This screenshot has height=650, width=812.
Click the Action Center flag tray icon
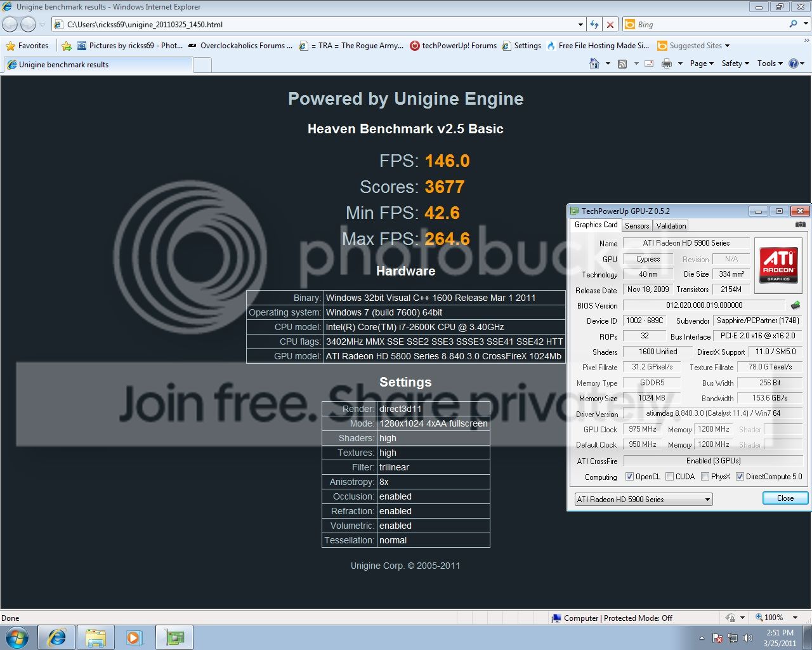pos(717,638)
